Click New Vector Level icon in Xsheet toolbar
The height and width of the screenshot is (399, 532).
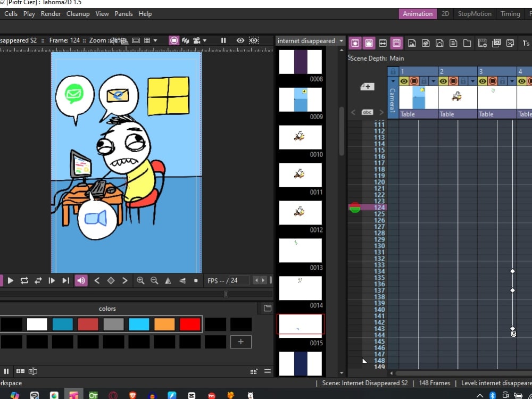439,43
